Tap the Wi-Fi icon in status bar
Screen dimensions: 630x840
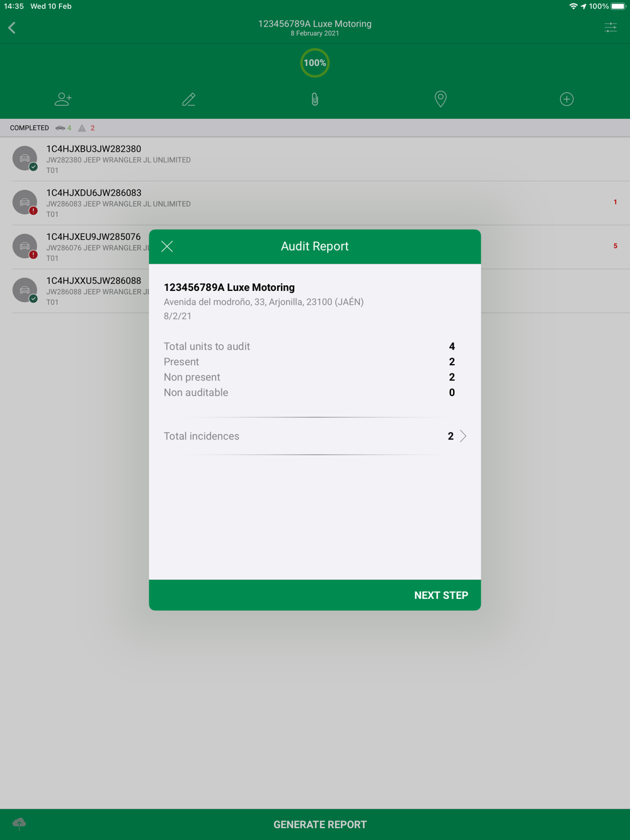(573, 6)
